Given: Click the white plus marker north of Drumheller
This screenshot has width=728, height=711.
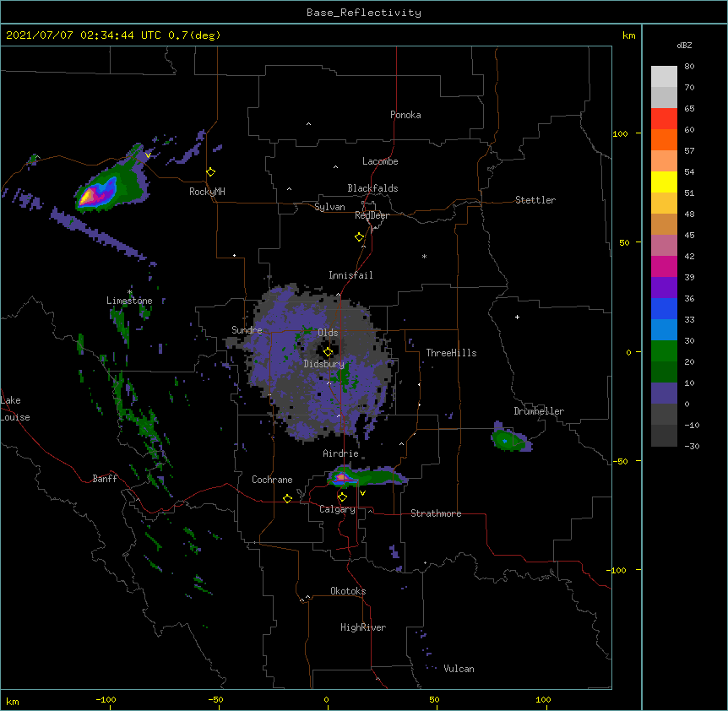Looking at the screenshot, I should (517, 317).
